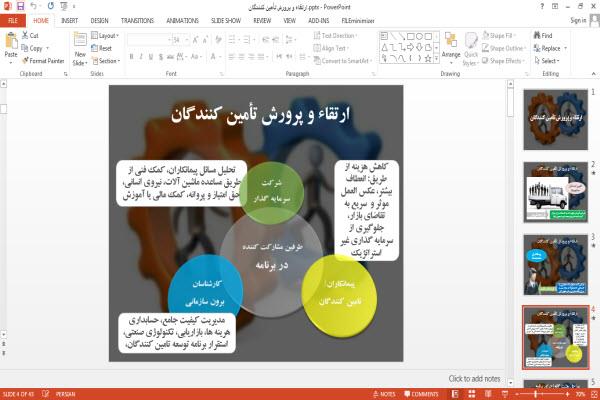
Task: Click PERSIAN language indicator
Action: tap(65, 394)
